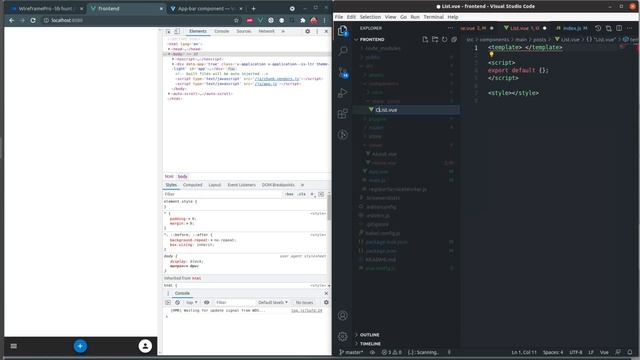The height and width of the screenshot is (360, 640).
Task: Open the VS Code File menu
Action: click(339, 17)
